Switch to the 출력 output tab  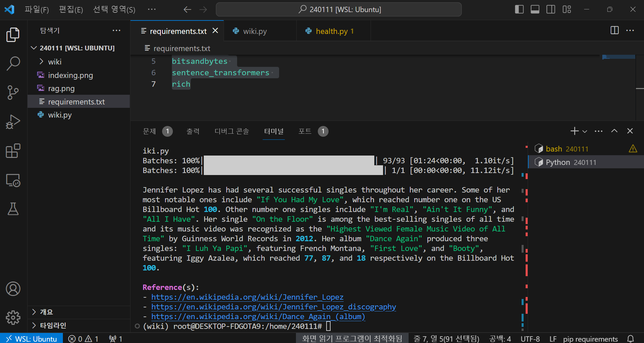click(x=193, y=131)
